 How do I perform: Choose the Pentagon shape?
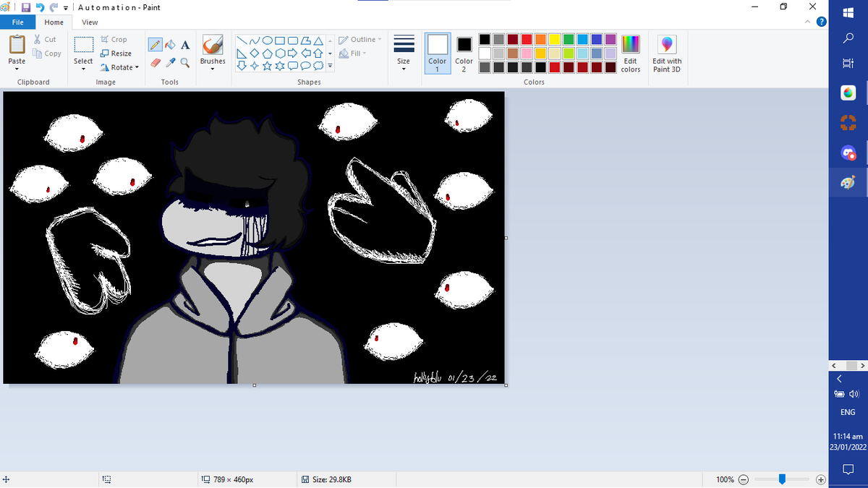pyautogui.click(x=268, y=53)
